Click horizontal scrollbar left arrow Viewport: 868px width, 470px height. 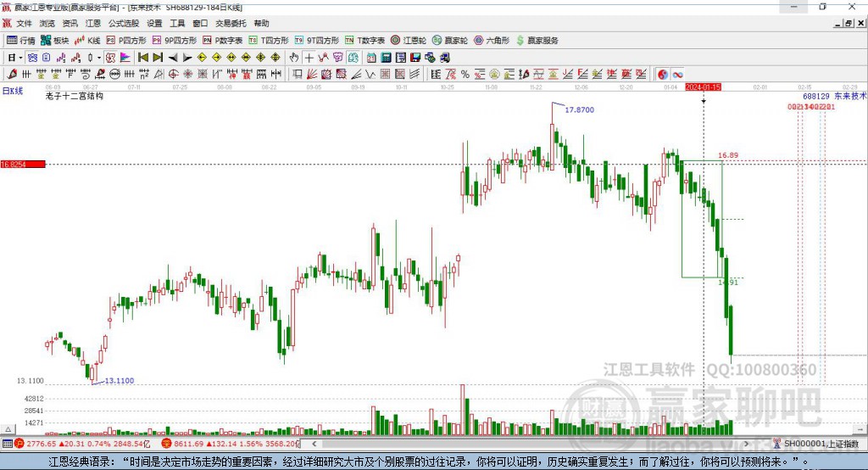pos(314,444)
